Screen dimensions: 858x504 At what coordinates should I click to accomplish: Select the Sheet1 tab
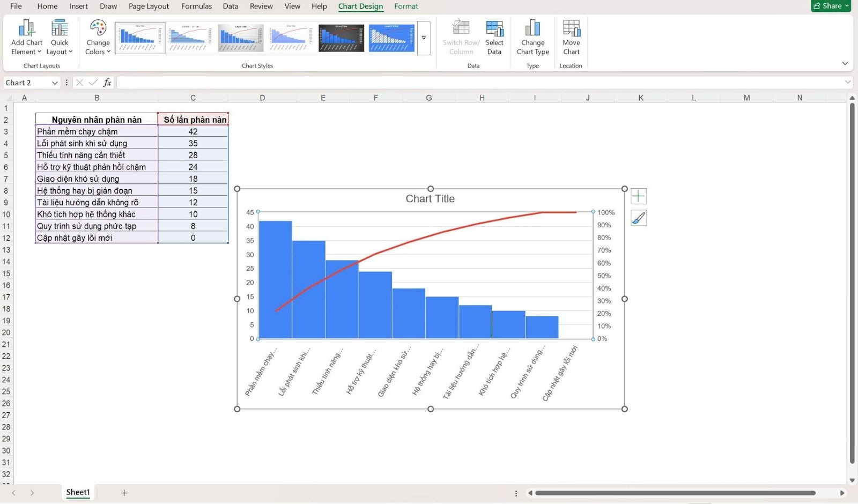[x=78, y=492]
